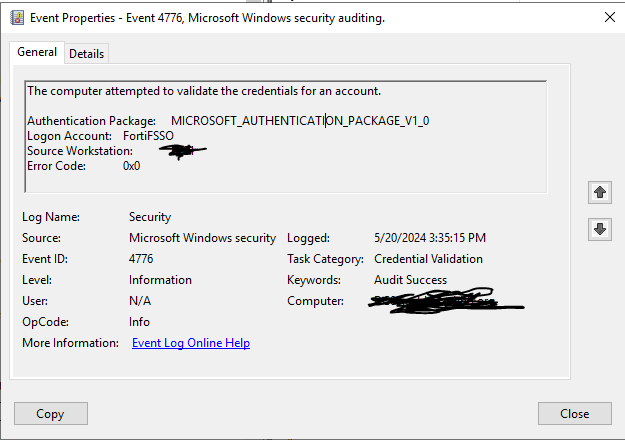Open the Event Log Online Help link

click(191, 343)
